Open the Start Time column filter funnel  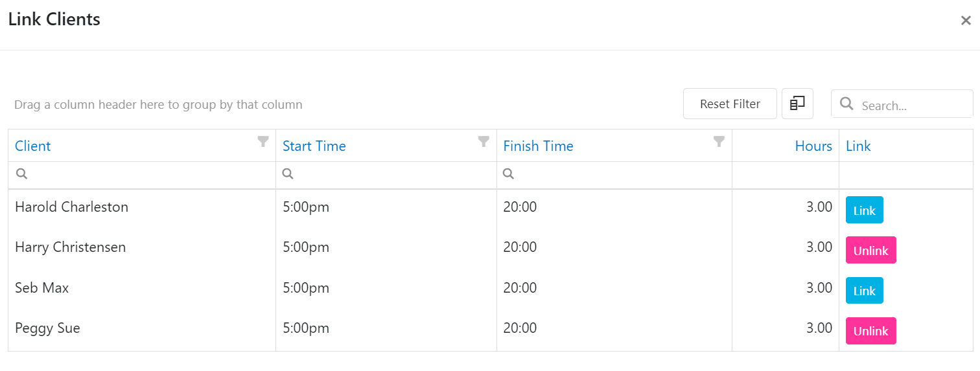click(484, 142)
